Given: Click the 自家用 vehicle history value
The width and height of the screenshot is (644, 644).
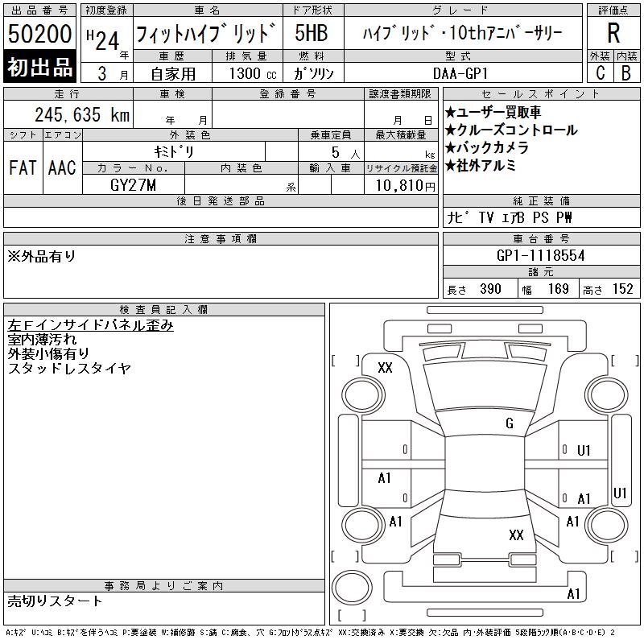Looking at the screenshot, I should [173, 74].
